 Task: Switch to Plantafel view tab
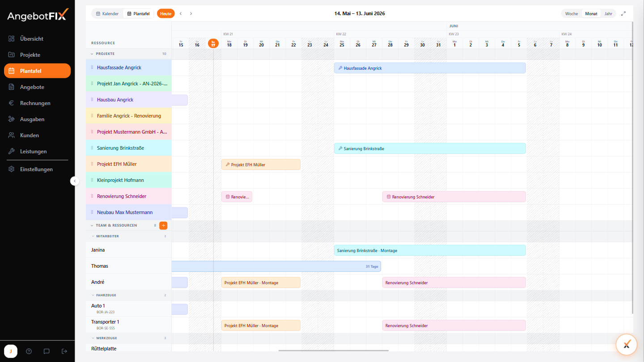[138, 14]
